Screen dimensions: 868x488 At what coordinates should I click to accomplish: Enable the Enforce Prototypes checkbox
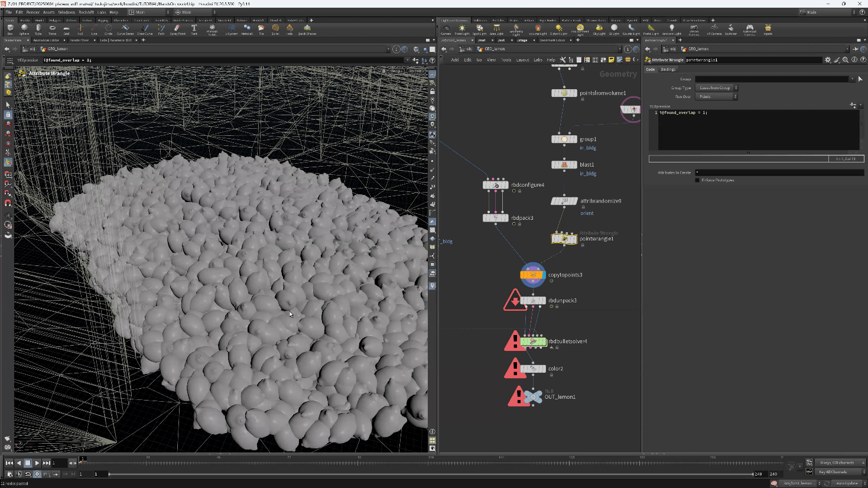(698, 180)
